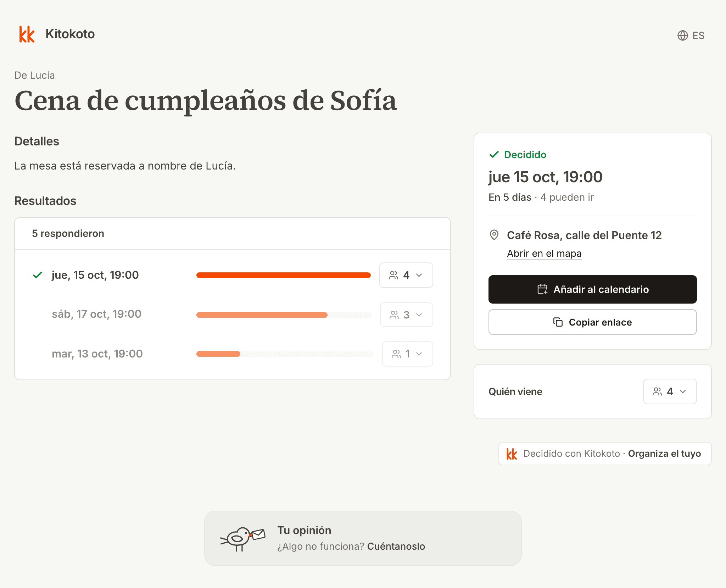Click Cuéntanoslo feedback link
This screenshot has height=588, width=726.
[396, 546]
